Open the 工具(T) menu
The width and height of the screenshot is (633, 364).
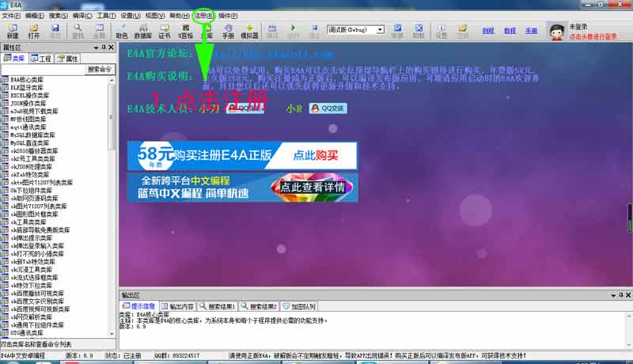point(106,16)
